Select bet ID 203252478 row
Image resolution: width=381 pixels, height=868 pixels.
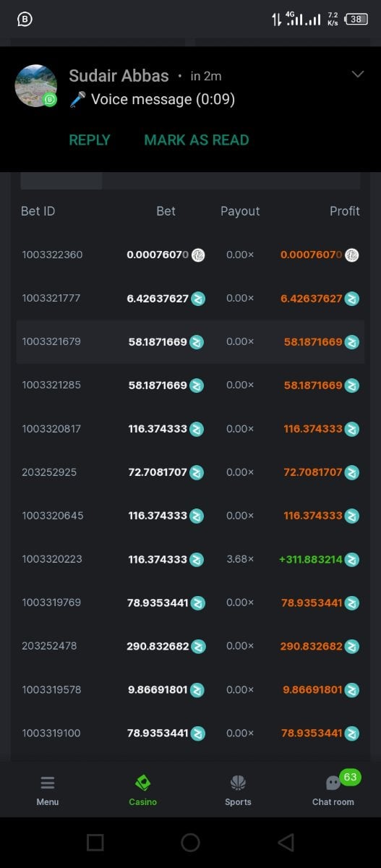click(190, 646)
